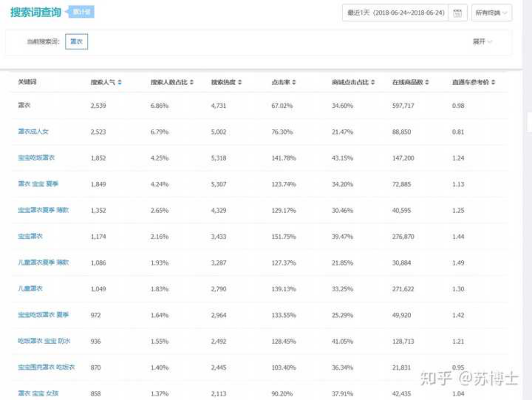Click search heat value 2,964
Image resolution: width=532 pixels, height=400 pixels.
pos(219,315)
